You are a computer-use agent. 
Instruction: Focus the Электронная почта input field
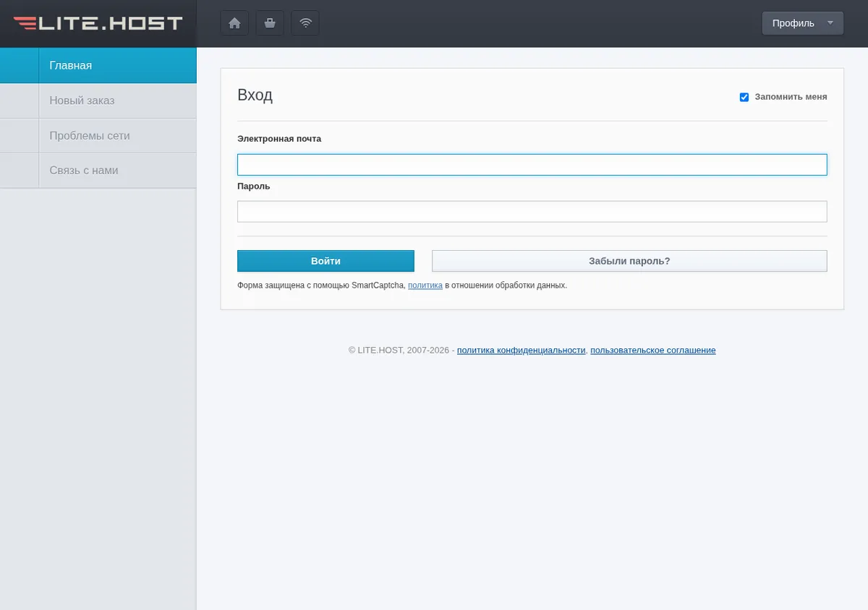532,165
